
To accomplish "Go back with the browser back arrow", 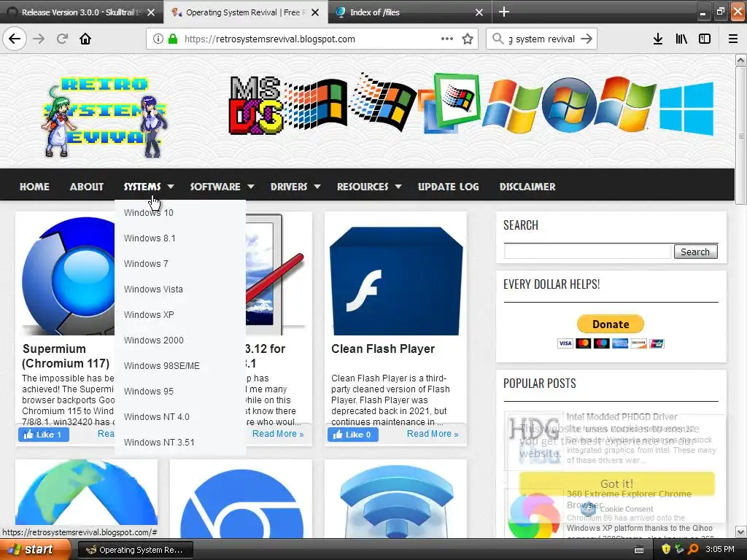I will (15, 39).
